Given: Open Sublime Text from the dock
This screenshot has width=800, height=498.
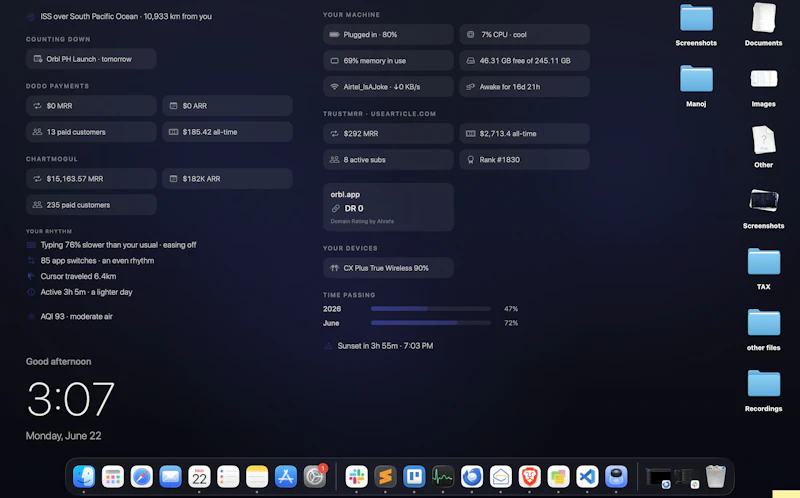Looking at the screenshot, I should 385,477.
